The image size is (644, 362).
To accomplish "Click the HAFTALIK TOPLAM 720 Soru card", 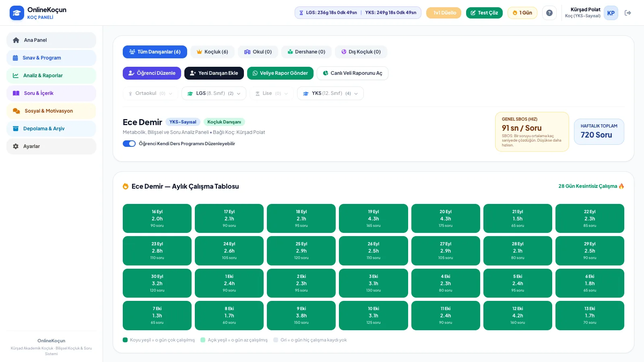I will (599, 132).
